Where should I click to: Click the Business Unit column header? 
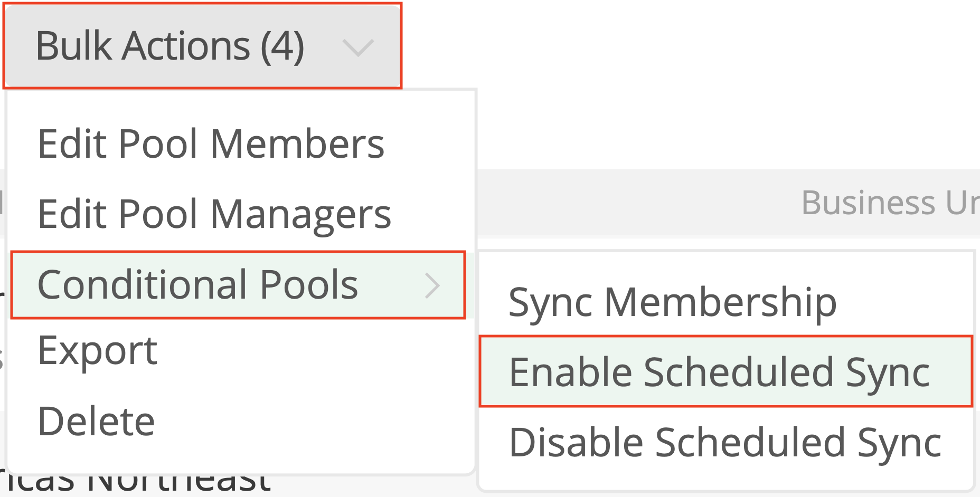click(889, 203)
